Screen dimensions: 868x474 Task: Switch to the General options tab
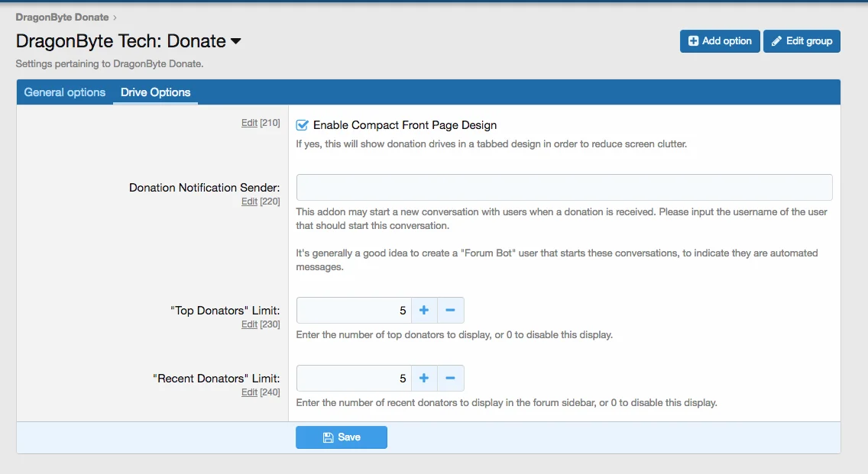point(65,92)
